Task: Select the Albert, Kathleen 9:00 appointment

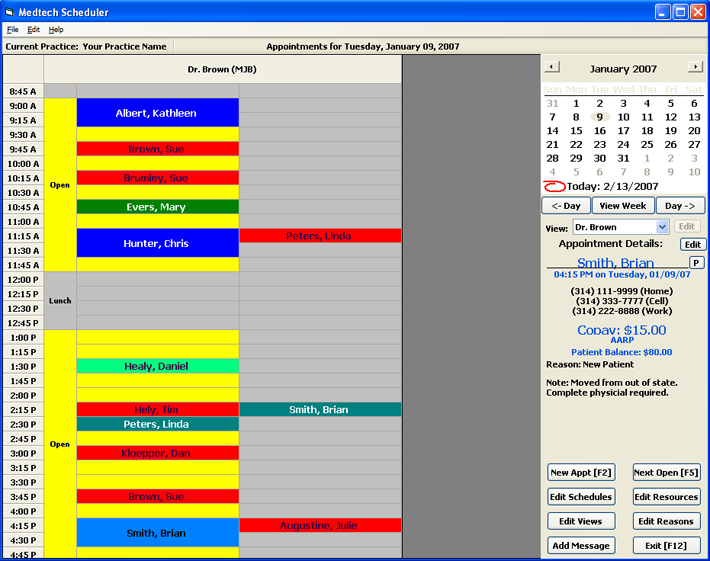Action: pos(158,113)
